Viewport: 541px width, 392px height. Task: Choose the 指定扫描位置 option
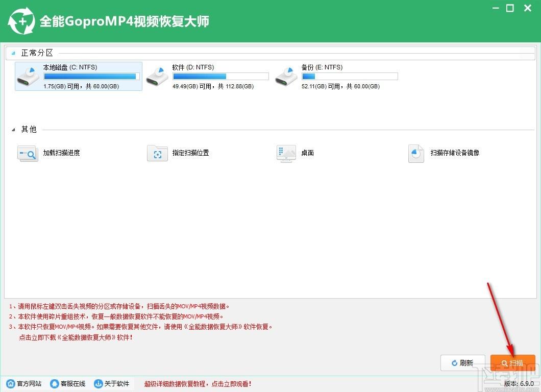point(190,153)
